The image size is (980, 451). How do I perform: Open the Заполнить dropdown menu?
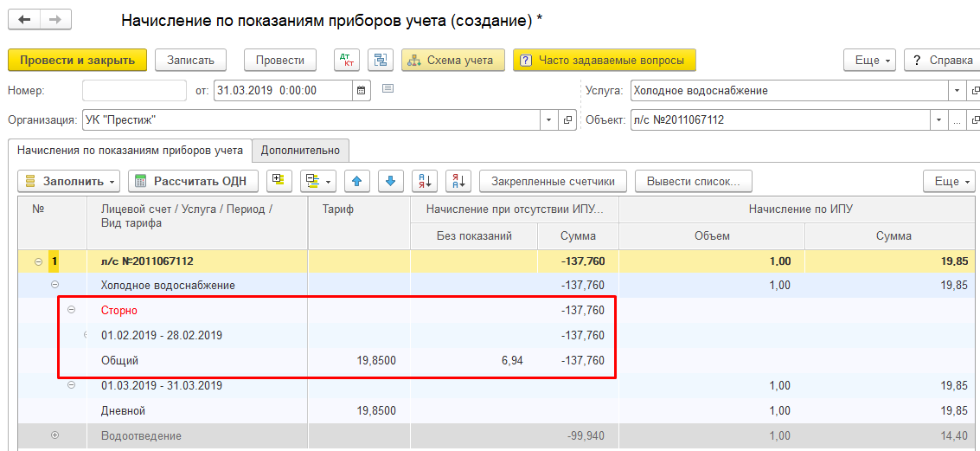tap(70, 181)
